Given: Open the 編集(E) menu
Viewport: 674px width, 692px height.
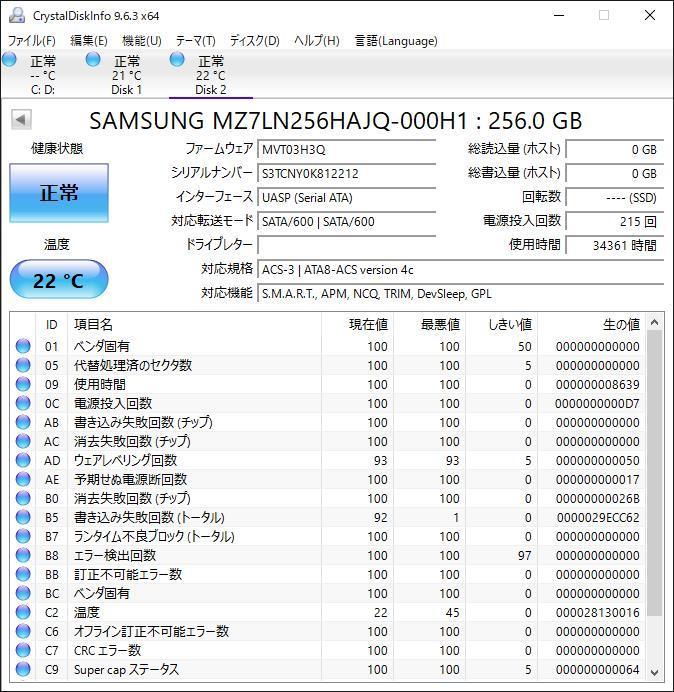Looking at the screenshot, I should [89, 41].
